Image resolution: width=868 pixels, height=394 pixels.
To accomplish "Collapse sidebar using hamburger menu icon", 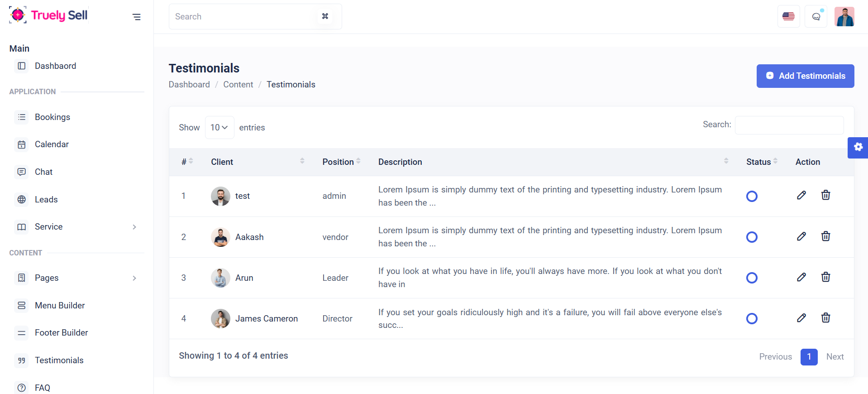I will click(x=136, y=17).
